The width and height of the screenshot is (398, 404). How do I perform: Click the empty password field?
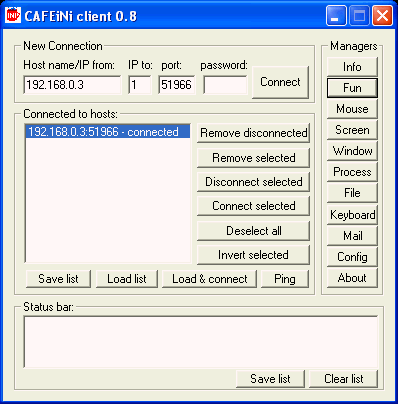pos(226,85)
